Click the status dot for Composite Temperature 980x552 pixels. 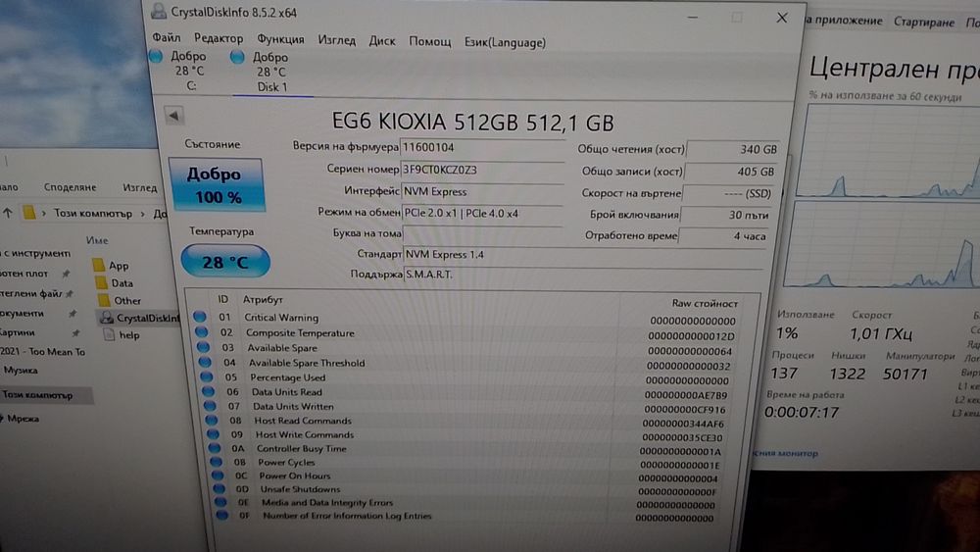coord(201,332)
